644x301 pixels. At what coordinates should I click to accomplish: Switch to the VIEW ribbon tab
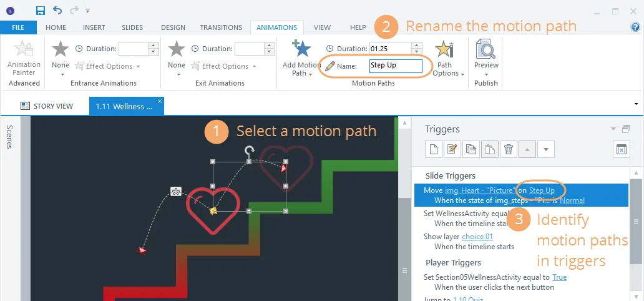pos(323,27)
